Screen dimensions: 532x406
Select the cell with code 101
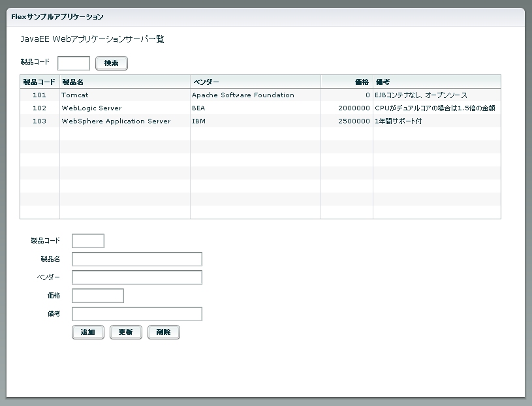point(40,95)
